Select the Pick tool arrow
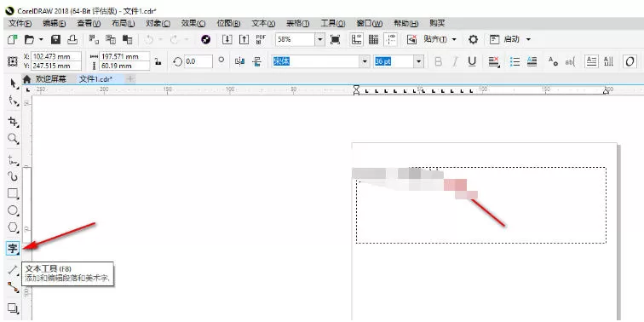Image resolution: width=644 pixels, height=322 pixels. point(14,83)
